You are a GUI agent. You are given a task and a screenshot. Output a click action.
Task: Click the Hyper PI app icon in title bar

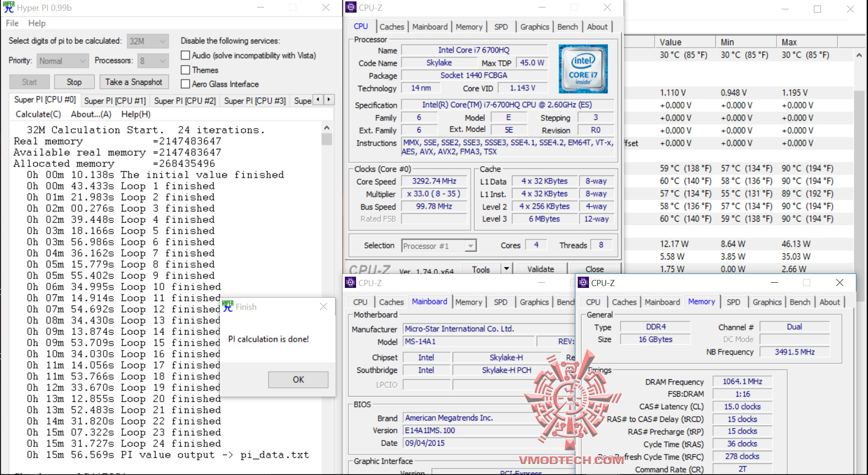tap(8, 7)
